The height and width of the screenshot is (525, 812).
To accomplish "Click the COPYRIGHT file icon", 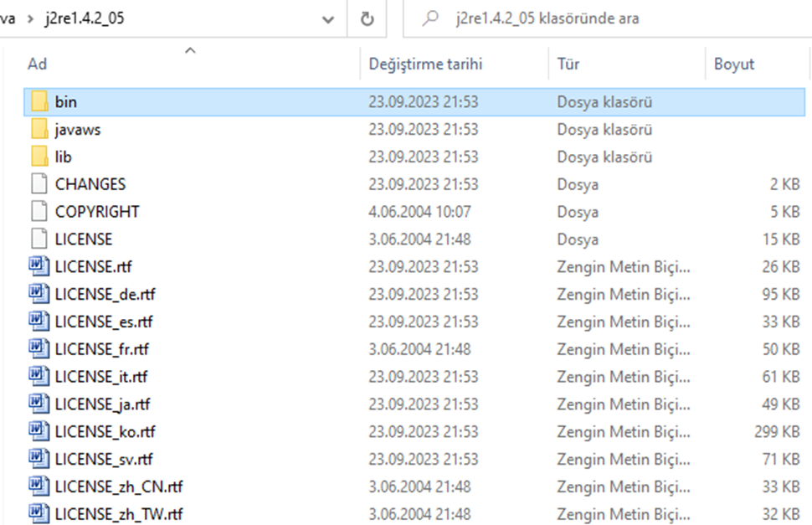I will (39, 211).
